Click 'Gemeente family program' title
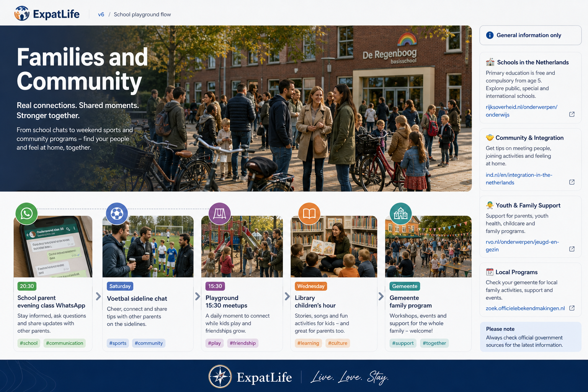The width and height of the screenshot is (588, 392). pos(411,302)
